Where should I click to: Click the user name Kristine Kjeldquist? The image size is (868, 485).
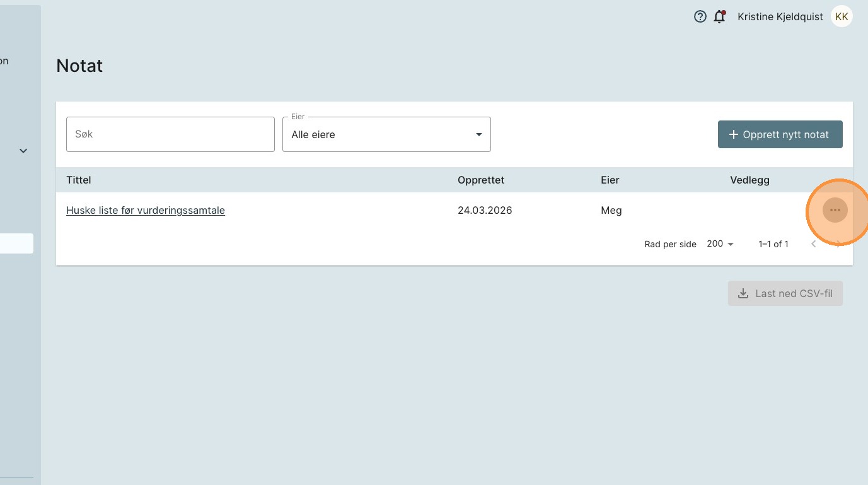[780, 17]
